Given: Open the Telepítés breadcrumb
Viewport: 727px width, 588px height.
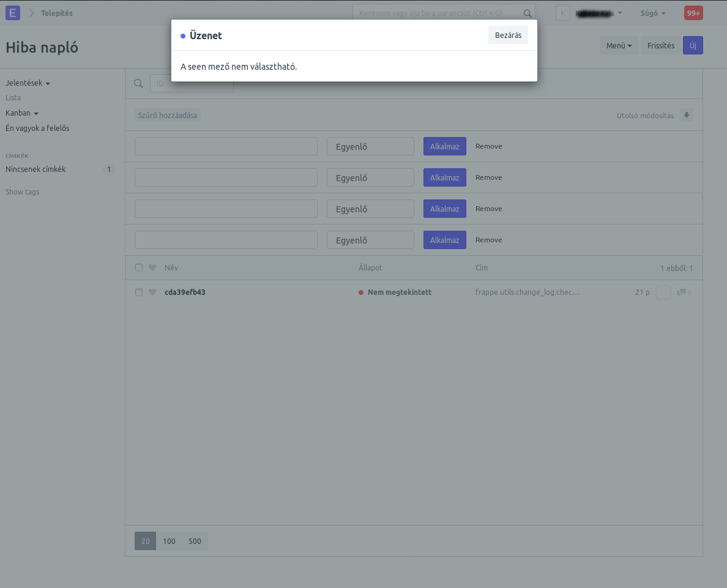Looking at the screenshot, I should (56, 13).
